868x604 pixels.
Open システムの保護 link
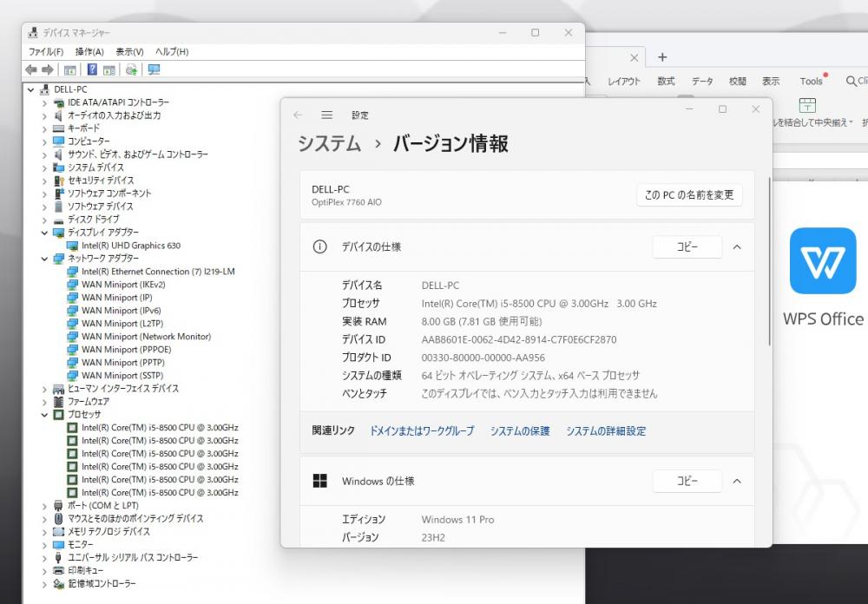[x=520, y=430]
